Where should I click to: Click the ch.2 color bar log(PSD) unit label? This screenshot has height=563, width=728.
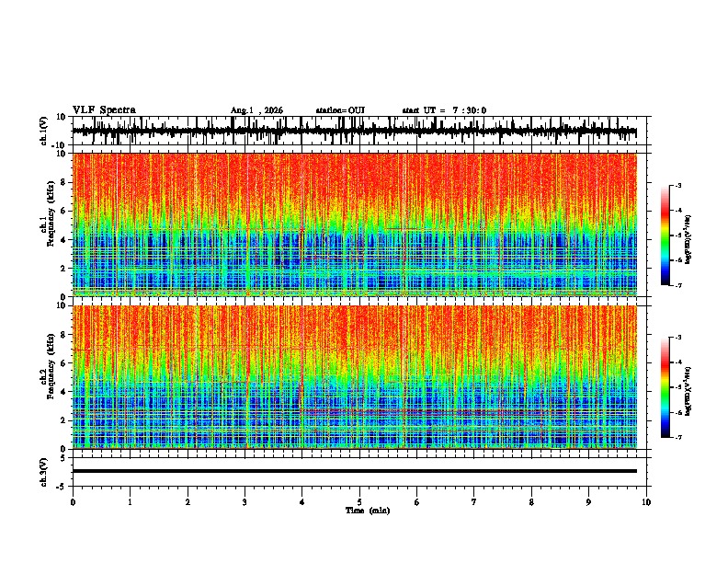click(x=688, y=391)
